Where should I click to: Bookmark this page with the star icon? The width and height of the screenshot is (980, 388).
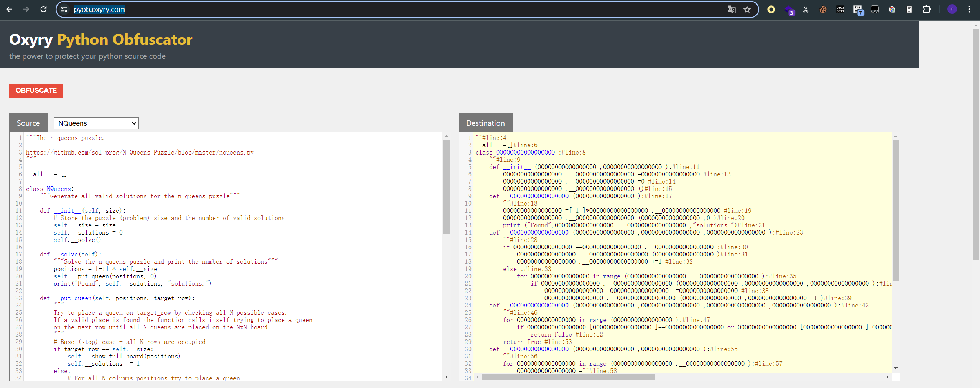pos(747,10)
